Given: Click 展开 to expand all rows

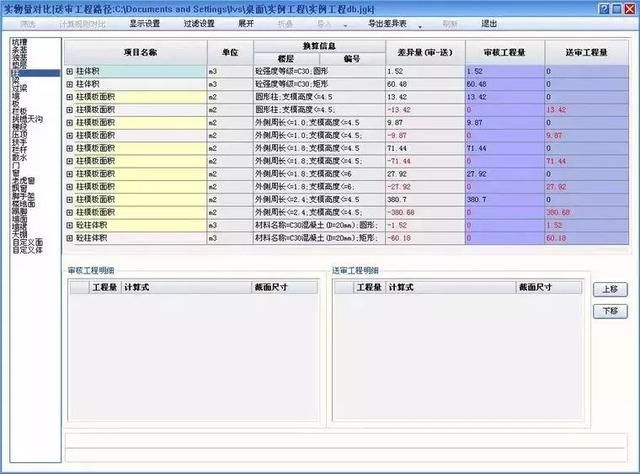Looking at the screenshot, I should point(246,22).
